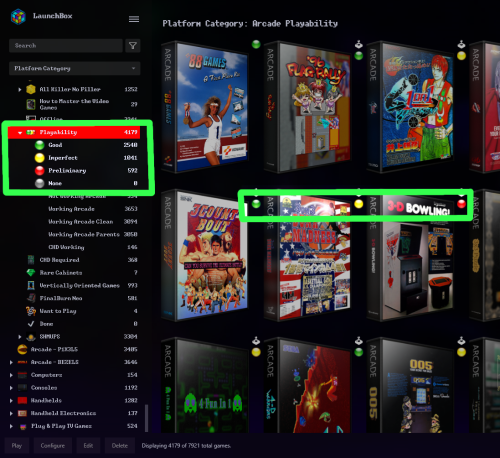The width and height of the screenshot is (500, 458).
Task: Click into the Search field
Action: (66, 46)
